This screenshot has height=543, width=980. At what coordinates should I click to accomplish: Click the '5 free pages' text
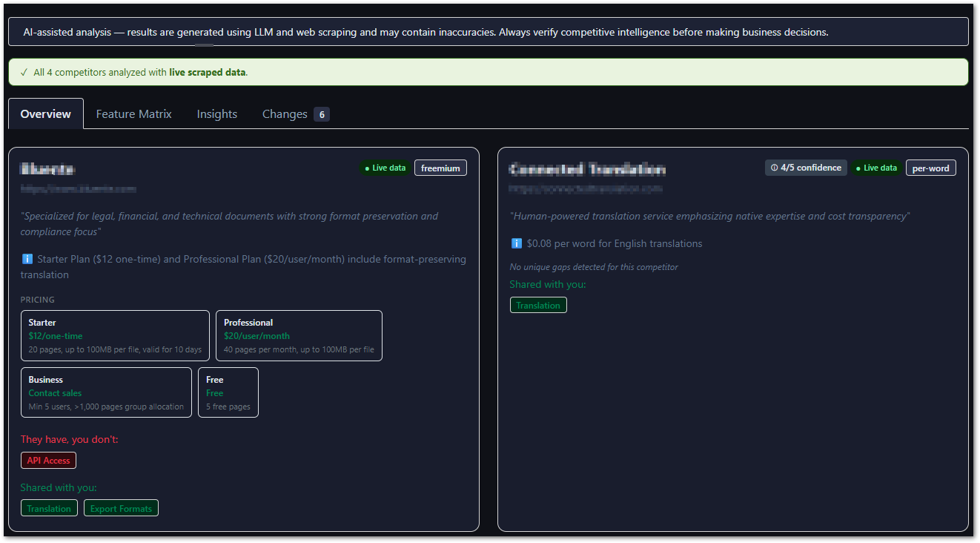[x=228, y=407]
